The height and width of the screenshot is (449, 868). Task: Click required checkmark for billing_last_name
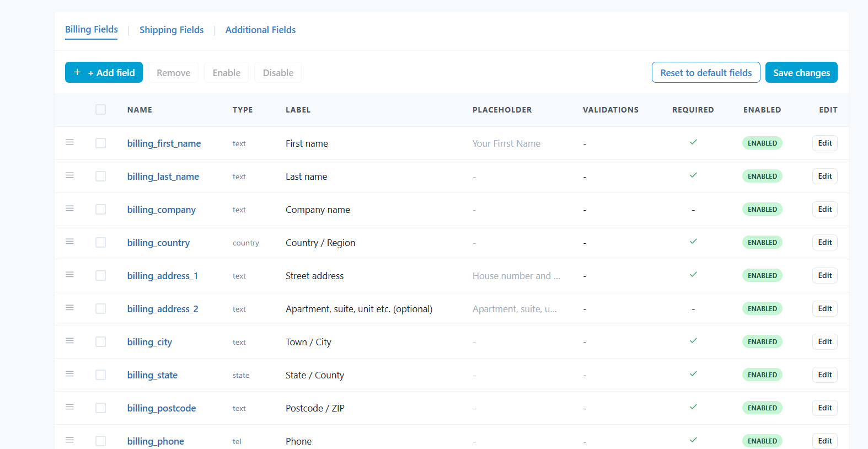[693, 175]
